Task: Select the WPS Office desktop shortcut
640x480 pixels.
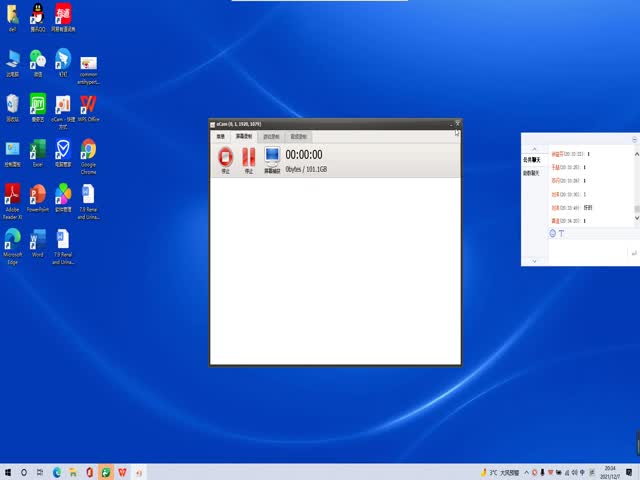Action: point(88,105)
